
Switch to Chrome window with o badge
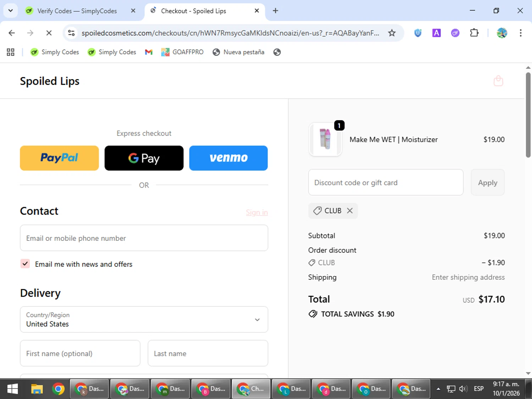pos(372,389)
